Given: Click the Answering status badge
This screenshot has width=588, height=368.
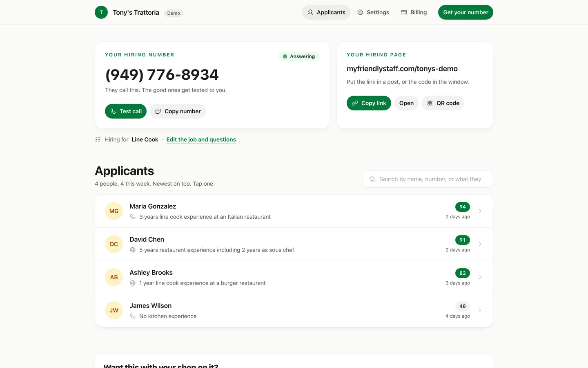Looking at the screenshot, I should pyautogui.click(x=299, y=56).
